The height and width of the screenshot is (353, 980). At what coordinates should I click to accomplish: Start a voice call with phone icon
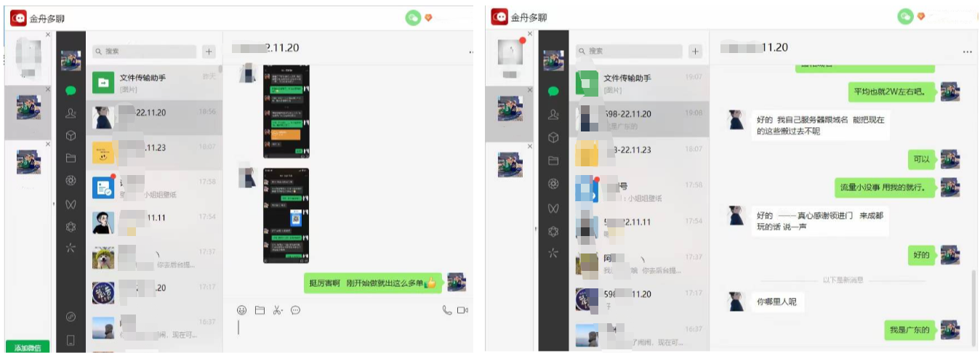tap(446, 310)
